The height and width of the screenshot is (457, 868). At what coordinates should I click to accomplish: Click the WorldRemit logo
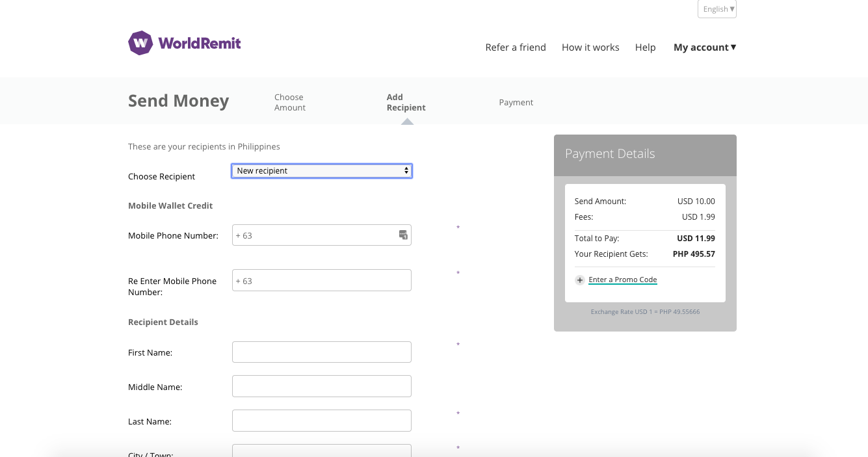coord(185,44)
